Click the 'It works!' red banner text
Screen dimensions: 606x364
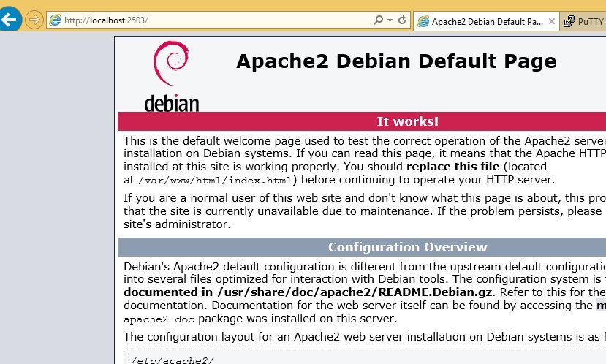408,121
